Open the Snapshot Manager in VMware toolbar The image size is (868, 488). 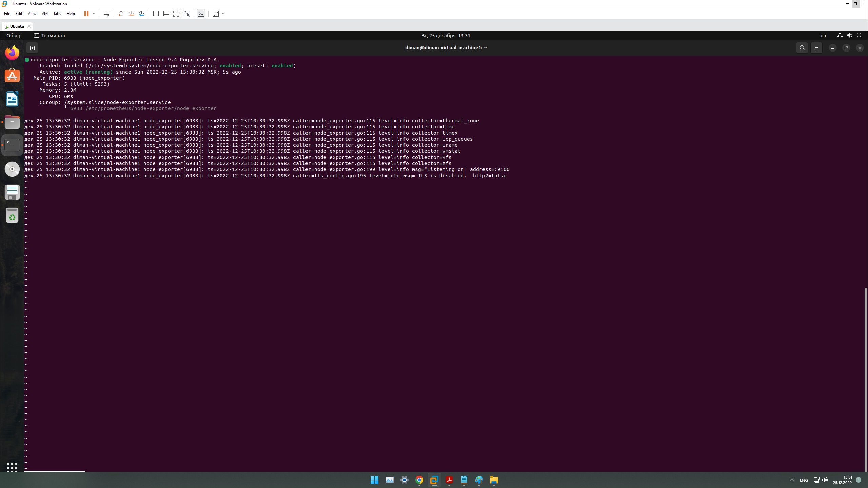point(142,14)
